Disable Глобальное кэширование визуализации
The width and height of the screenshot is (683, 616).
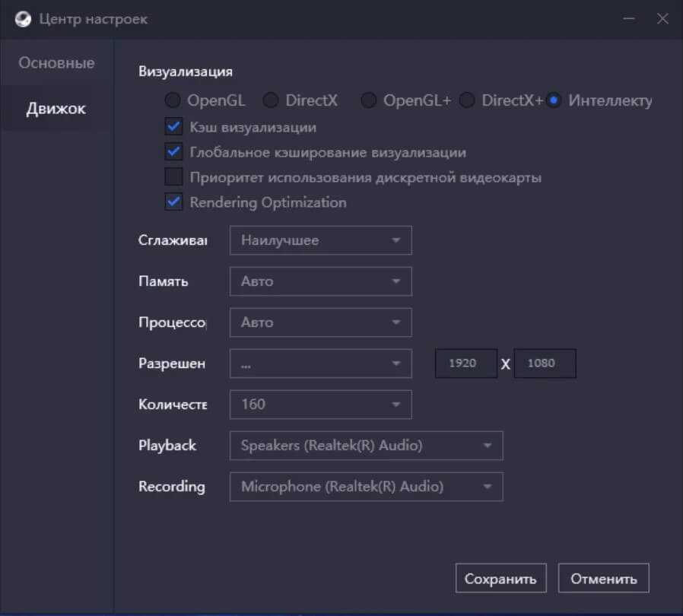click(x=174, y=152)
